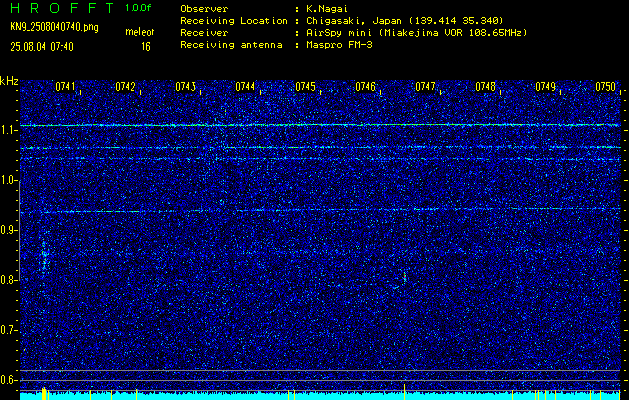The width and height of the screenshot is (629, 400).
Task: Click the Receiving antenna label
Action: point(231,45)
